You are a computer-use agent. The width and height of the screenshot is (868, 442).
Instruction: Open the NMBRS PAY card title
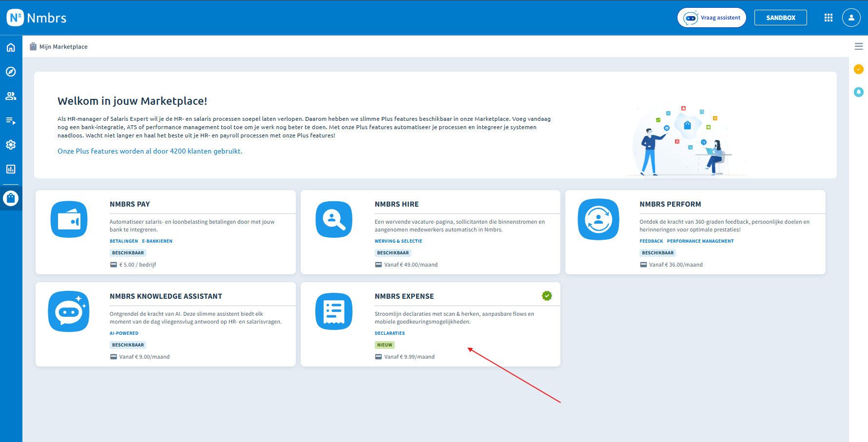pyautogui.click(x=130, y=204)
